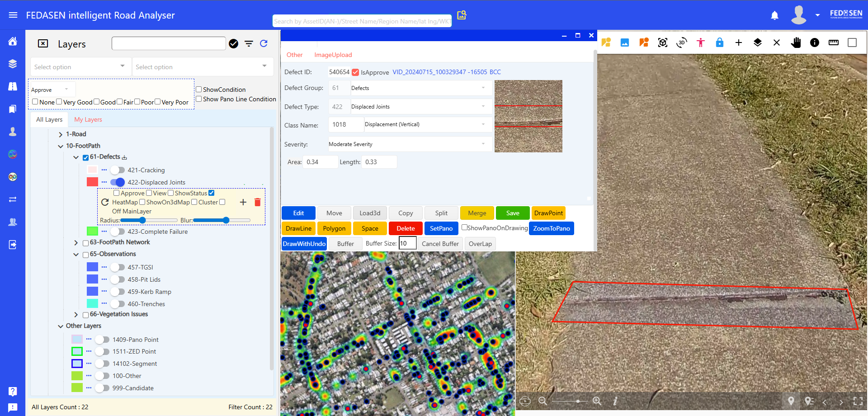
Task: Click the asset search input field
Action: pyautogui.click(x=362, y=21)
